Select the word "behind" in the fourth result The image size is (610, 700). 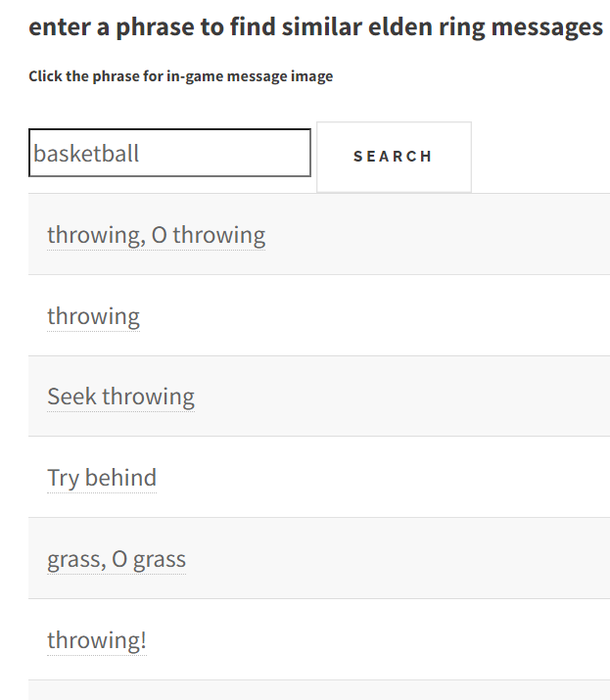[x=120, y=478]
